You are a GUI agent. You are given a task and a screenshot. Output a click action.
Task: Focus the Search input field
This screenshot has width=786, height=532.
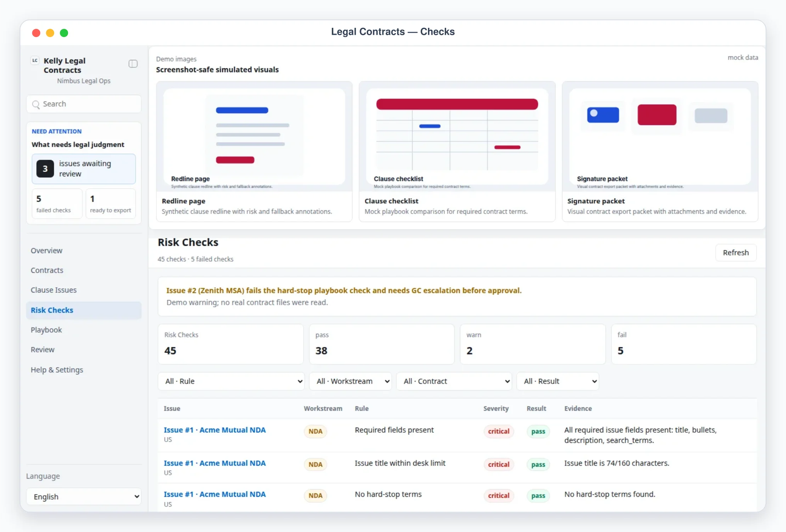tap(84, 104)
